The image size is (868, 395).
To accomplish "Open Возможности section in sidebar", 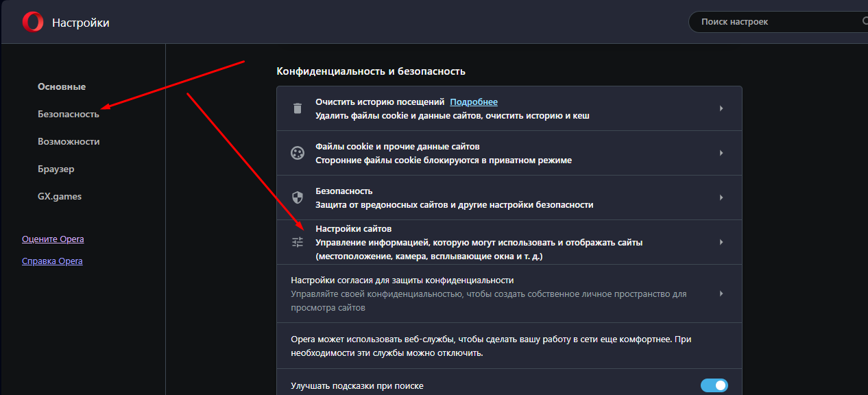I will [x=69, y=141].
